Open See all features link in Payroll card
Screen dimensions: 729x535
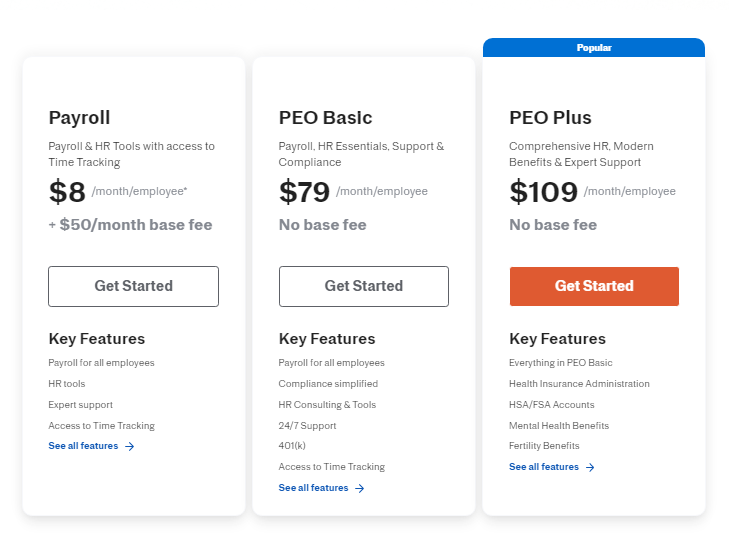(83, 446)
